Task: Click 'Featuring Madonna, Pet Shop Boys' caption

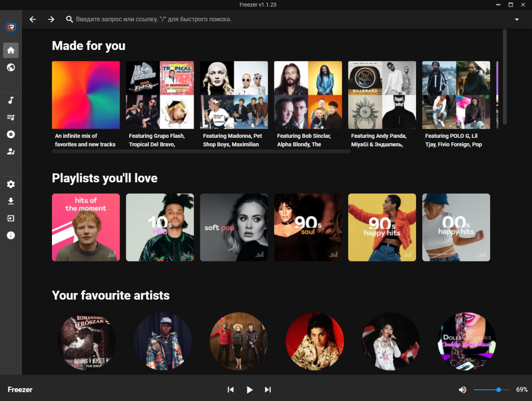Action: [x=232, y=140]
